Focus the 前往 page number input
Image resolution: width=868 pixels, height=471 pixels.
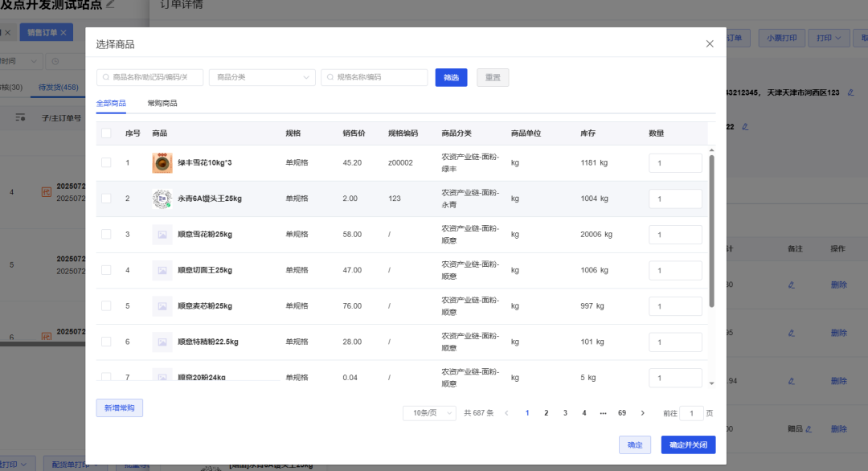[x=691, y=413]
